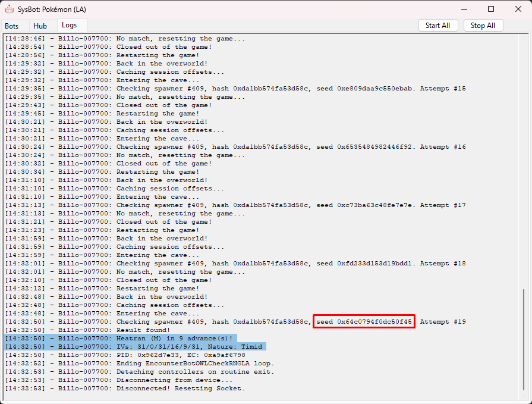Click the 'Result found!' log line
532x404 pixels.
(87, 330)
